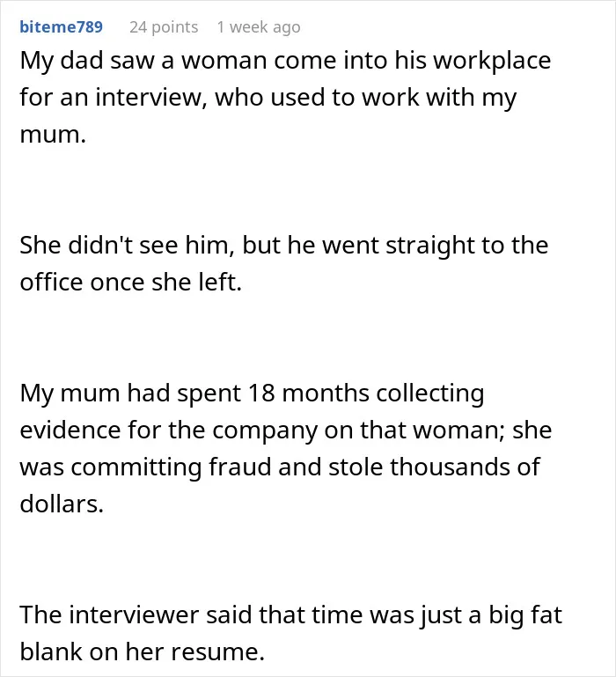Click the word blank in last line

pyautogui.click(x=51, y=651)
